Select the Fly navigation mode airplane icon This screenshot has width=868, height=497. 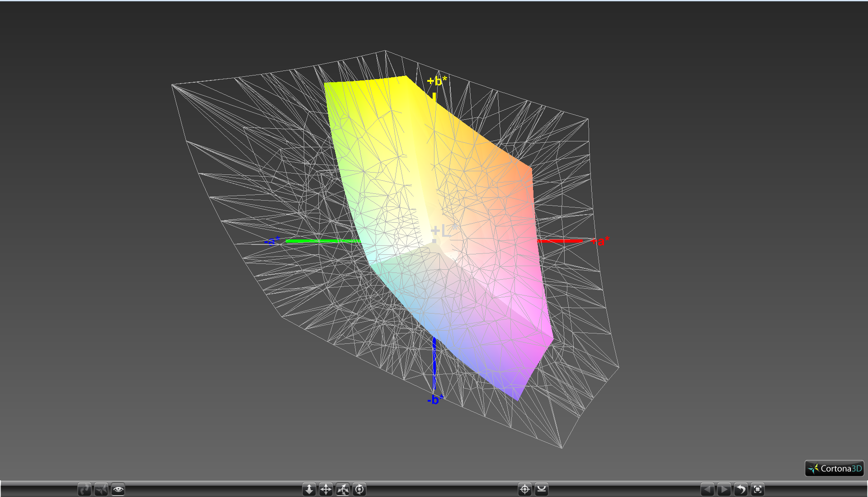[x=101, y=489]
